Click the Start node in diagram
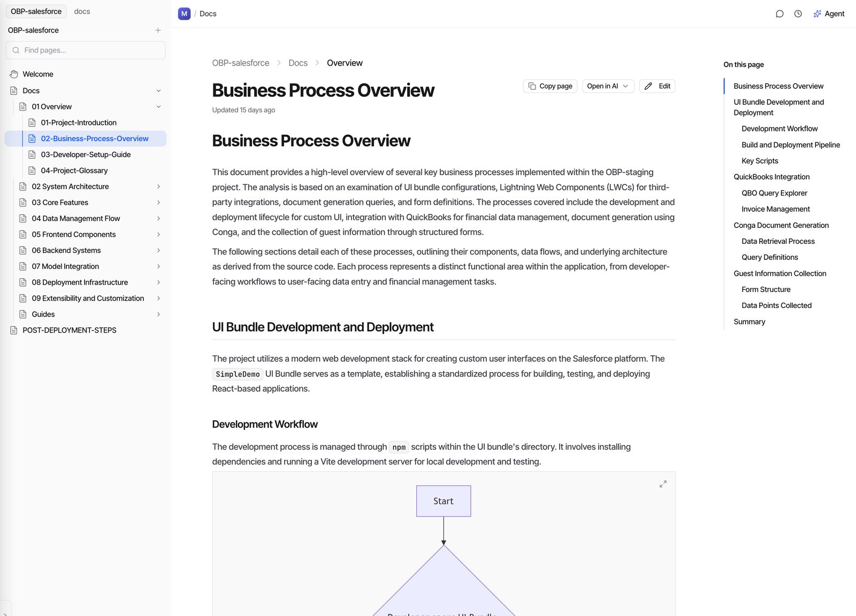 coord(444,501)
